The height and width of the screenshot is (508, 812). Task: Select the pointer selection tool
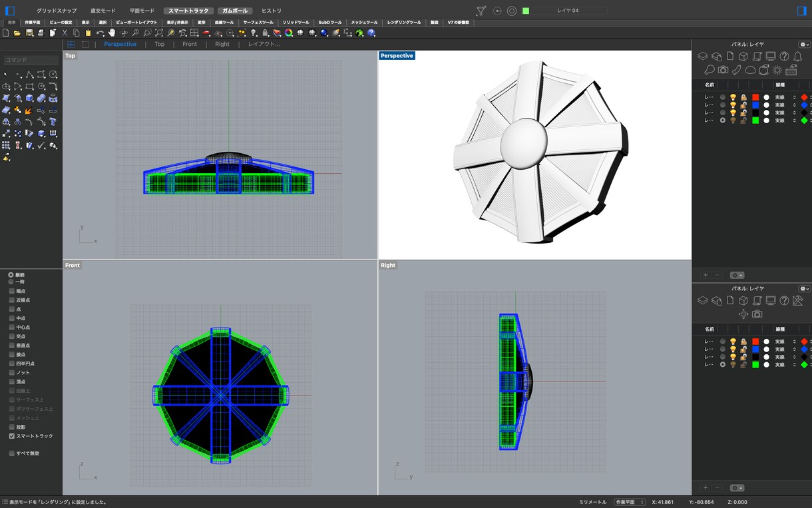point(5,74)
